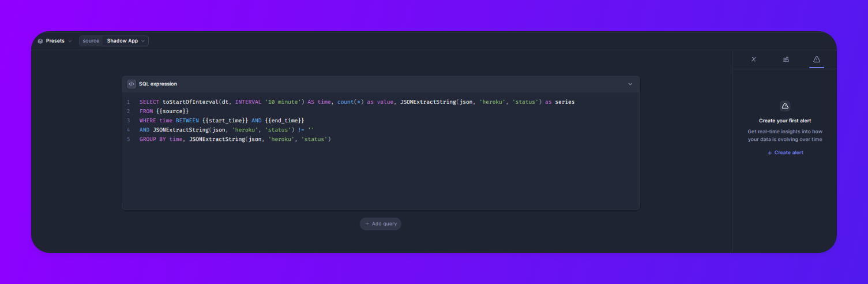Open the Shadow App source selector
This screenshot has height=284, width=868.
(x=126, y=41)
